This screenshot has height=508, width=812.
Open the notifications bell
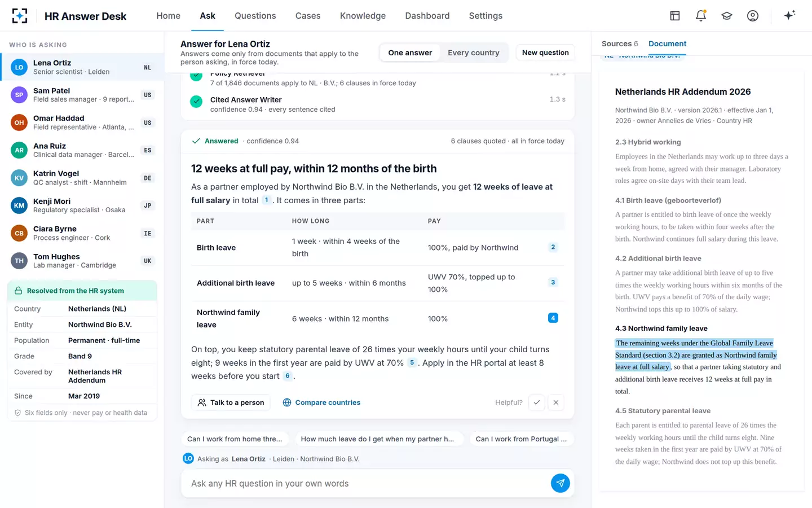[x=701, y=16]
